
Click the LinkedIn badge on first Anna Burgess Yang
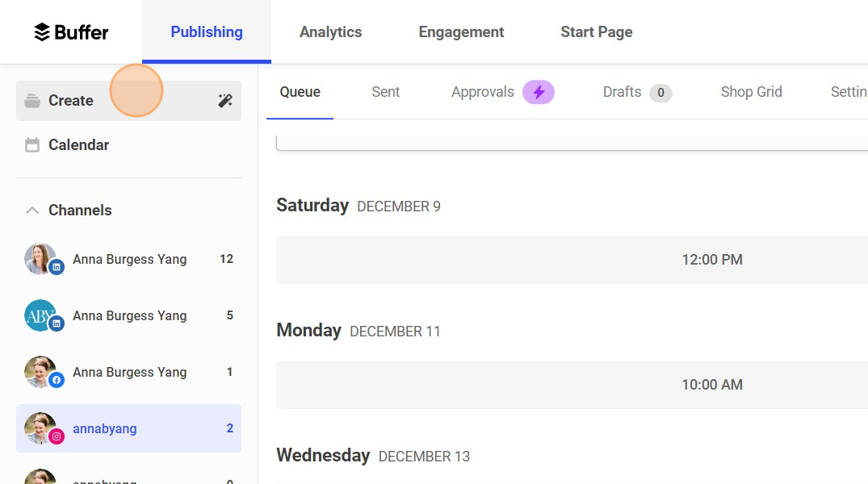[x=54, y=268]
